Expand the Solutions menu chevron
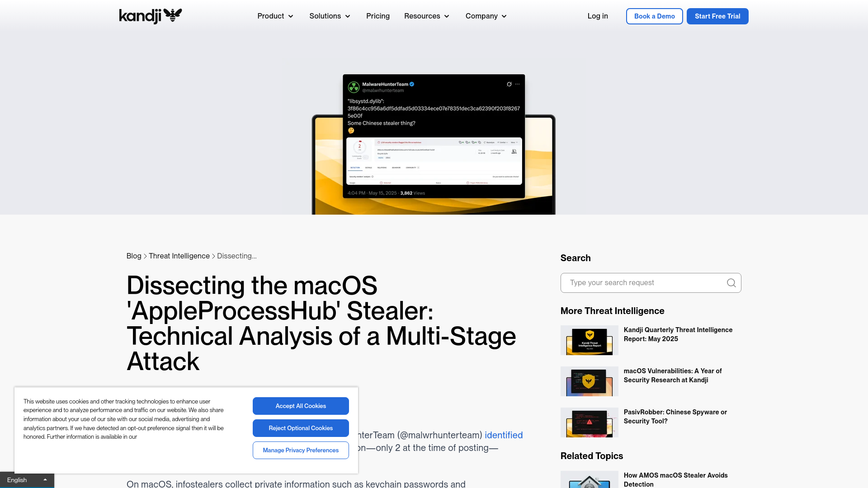Image resolution: width=868 pixels, height=488 pixels. pos(348,16)
